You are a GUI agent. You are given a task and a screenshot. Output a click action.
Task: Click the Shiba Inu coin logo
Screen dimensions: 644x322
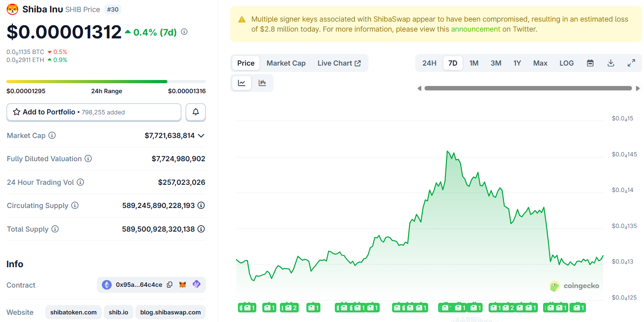(x=12, y=9)
